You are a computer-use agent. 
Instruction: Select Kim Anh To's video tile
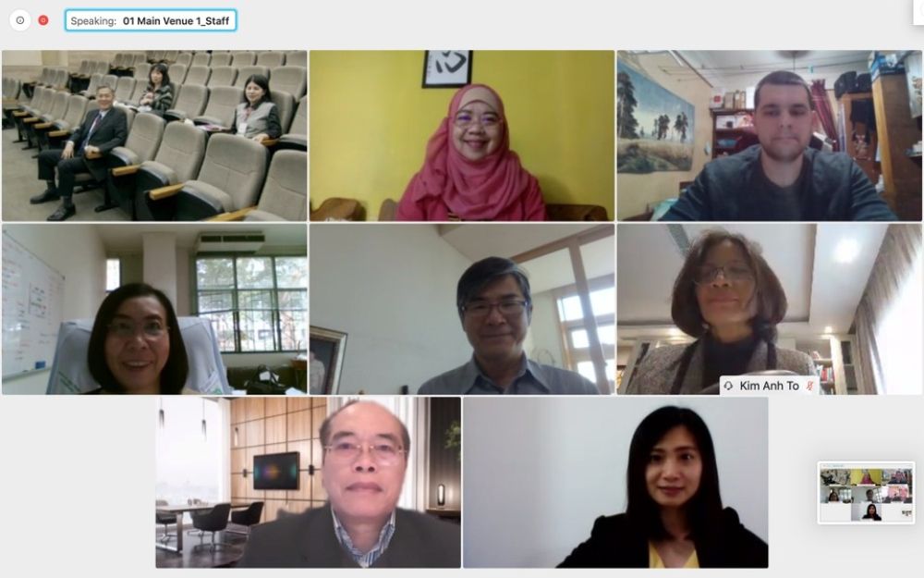770,309
